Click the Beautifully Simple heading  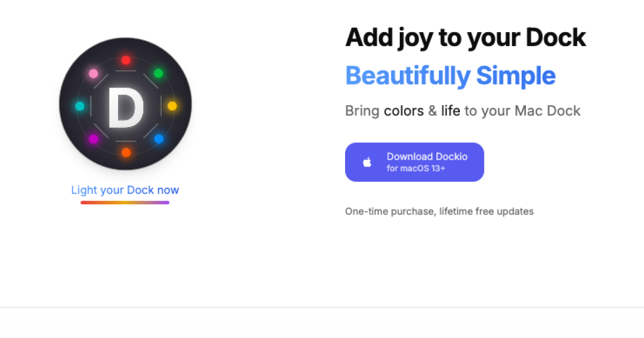click(x=451, y=76)
